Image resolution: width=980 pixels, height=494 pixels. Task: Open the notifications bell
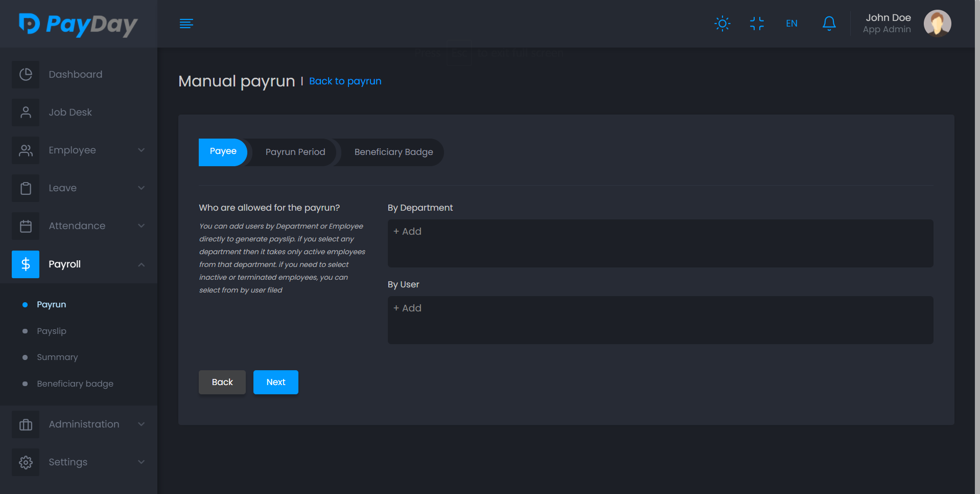[829, 24]
